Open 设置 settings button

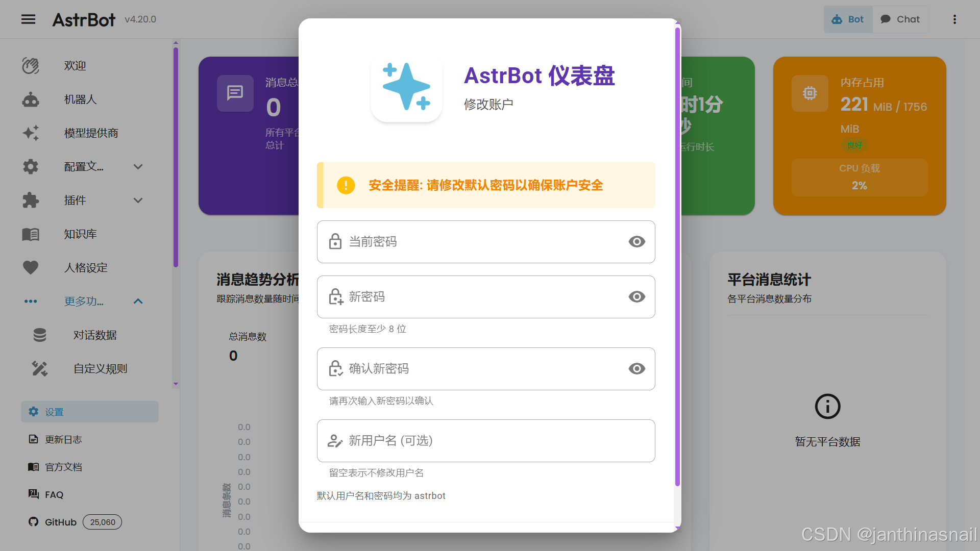tap(90, 412)
